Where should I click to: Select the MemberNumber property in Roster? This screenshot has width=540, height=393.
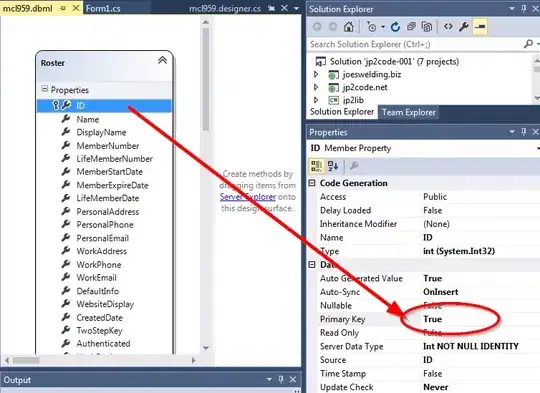tap(108, 146)
